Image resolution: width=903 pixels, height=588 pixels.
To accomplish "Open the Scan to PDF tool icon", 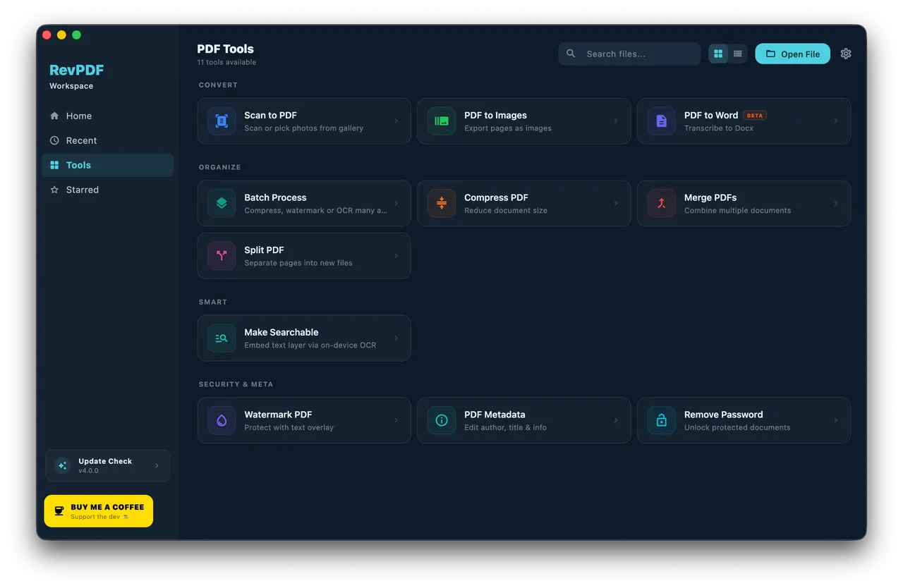I will (x=222, y=121).
